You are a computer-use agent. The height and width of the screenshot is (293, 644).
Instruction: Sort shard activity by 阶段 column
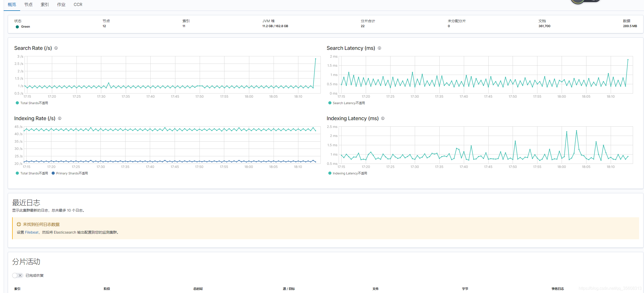coord(107,289)
